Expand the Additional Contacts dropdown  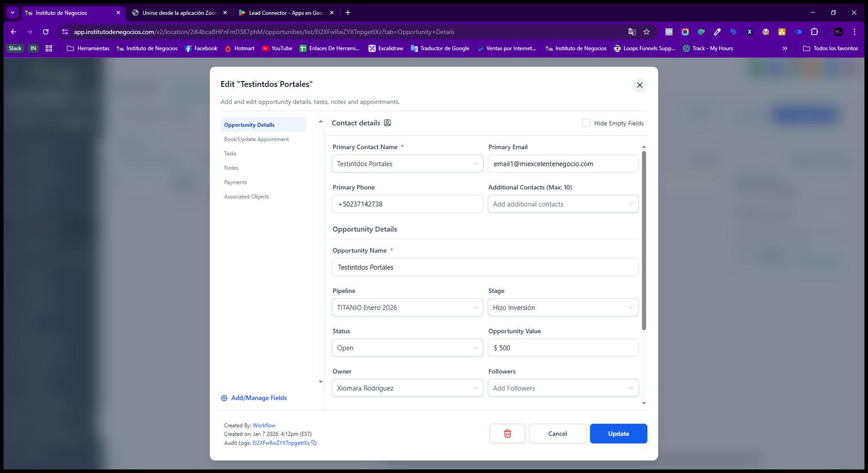point(563,204)
